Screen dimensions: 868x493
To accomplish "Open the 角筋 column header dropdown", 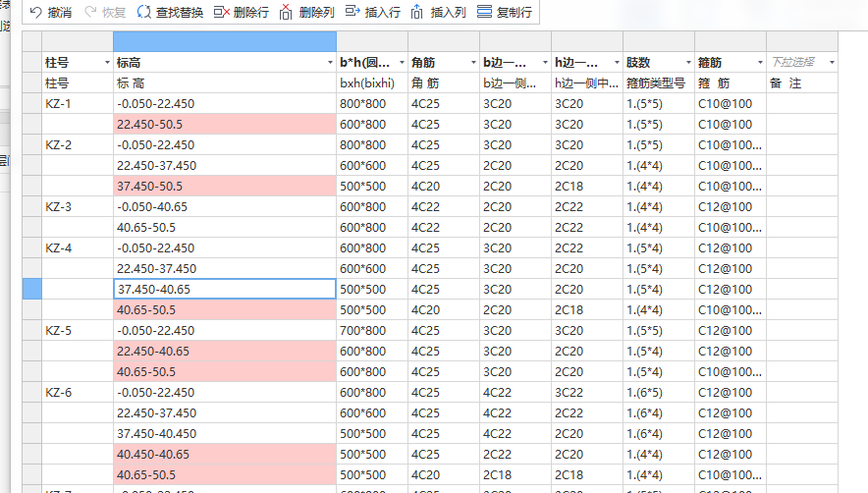I will point(473,63).
